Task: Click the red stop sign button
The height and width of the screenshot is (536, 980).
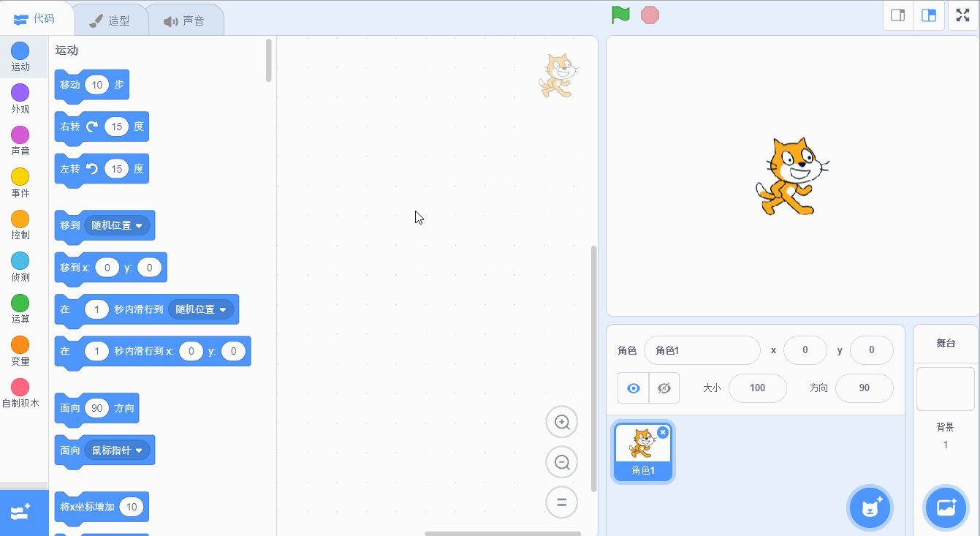Action: click(x=650, y=15)
